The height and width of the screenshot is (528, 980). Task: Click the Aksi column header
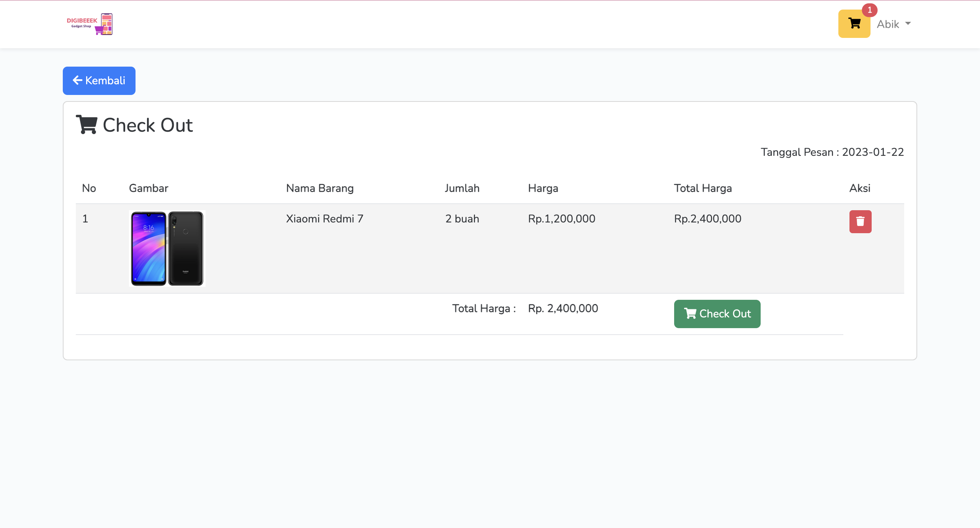860,188
